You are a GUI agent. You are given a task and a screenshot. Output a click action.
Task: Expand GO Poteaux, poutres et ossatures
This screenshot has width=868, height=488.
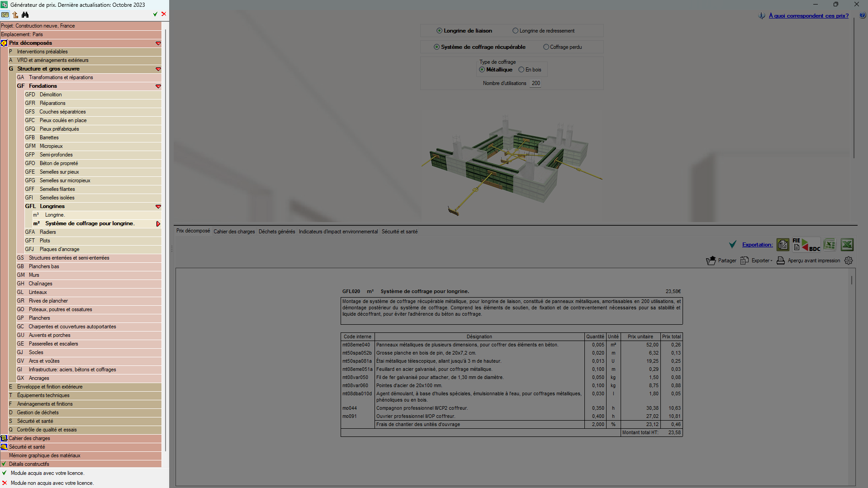tap(89, 309)
